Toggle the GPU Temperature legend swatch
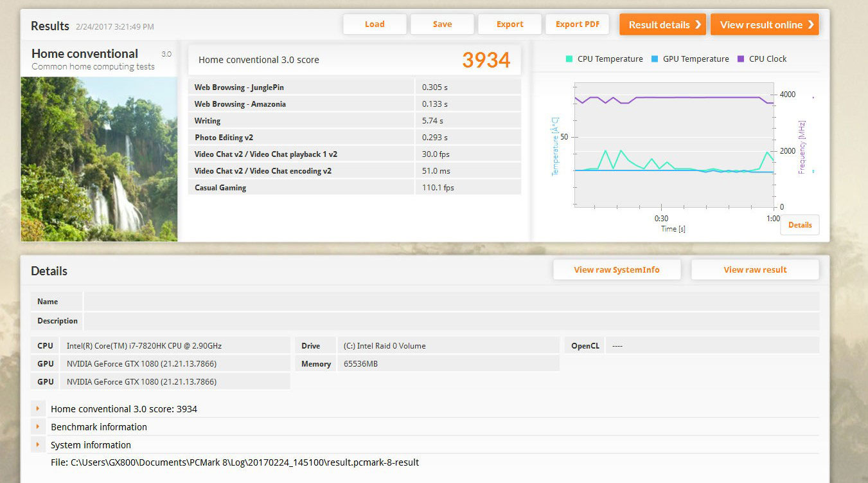Image resolution: width=868 pixels, height=483 pixels. (x=655, y=59)
